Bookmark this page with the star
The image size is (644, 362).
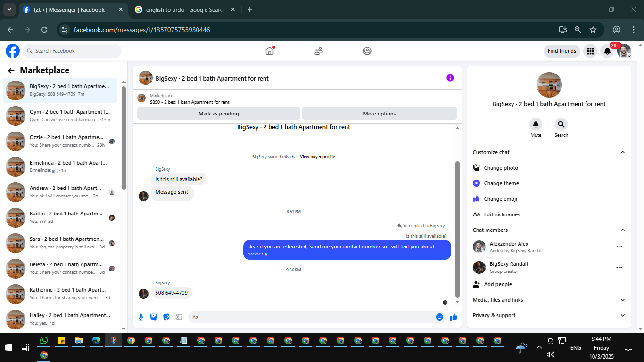pos(593,30)
